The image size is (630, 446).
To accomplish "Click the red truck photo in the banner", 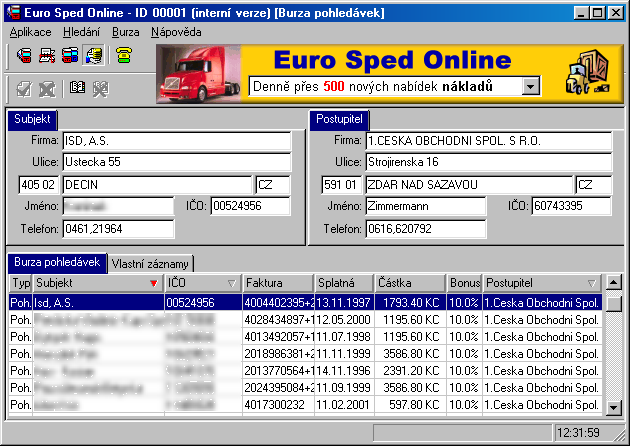I will [x=199, y=74].
